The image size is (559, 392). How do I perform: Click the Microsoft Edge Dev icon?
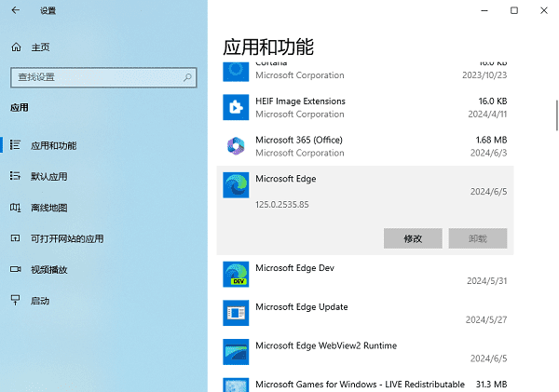[236, 274]
